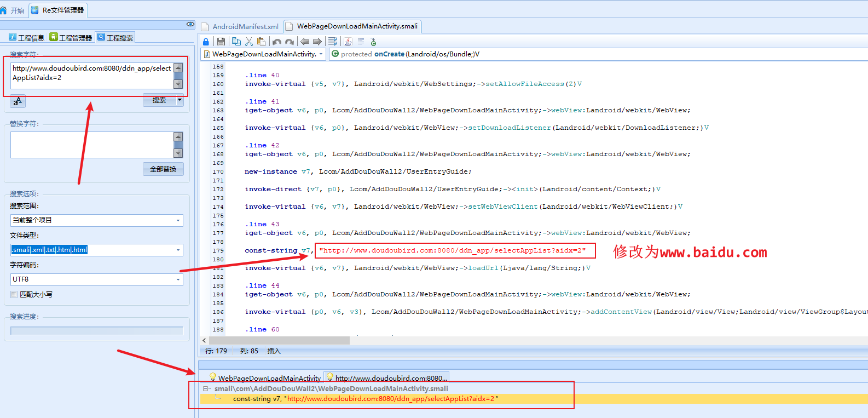
Task: Toggle the eye icon in left panel header
Action: (190, 24)
